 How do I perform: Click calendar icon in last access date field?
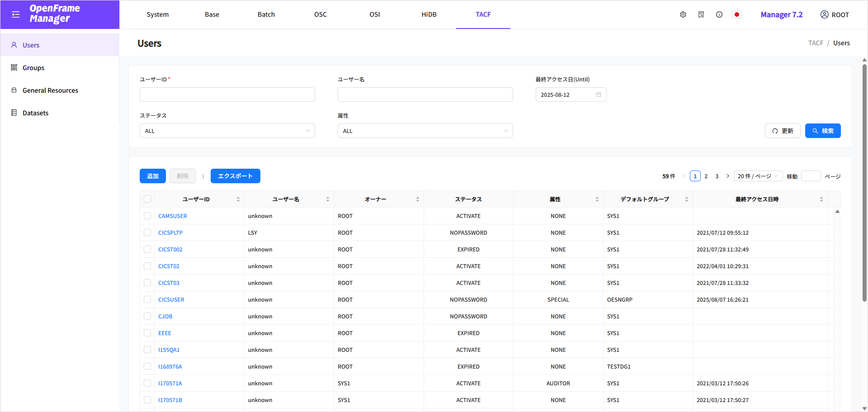(598, 95)
